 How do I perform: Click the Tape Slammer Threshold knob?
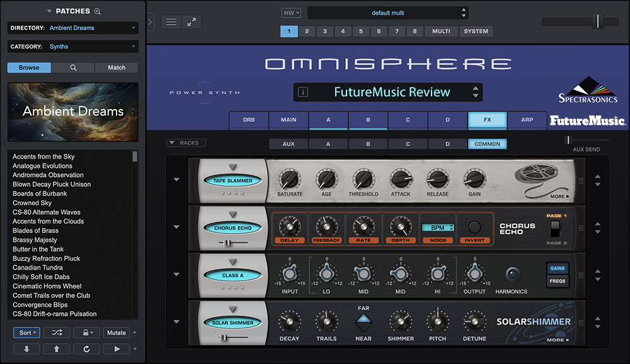click(364, 179)
